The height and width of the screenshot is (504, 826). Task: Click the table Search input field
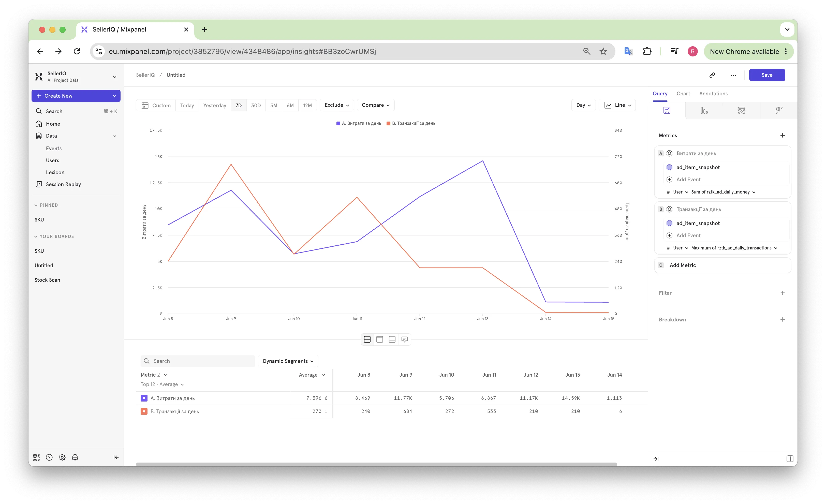tap(198, 361)
